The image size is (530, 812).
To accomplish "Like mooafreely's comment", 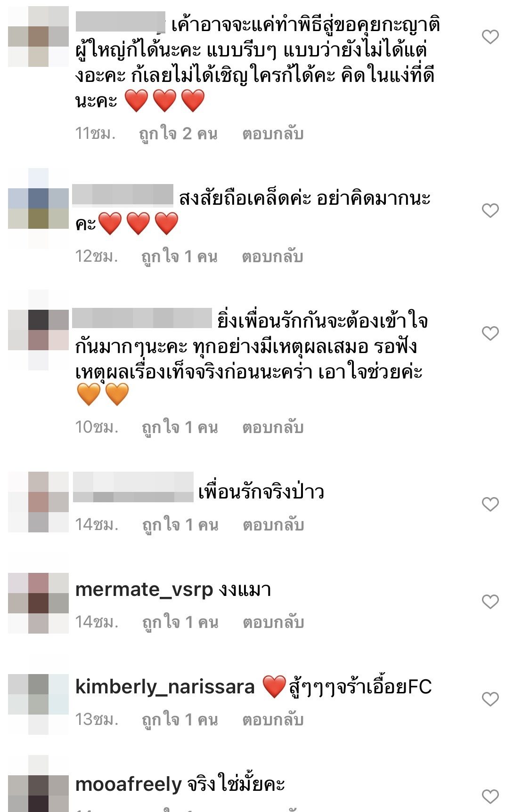I will tap(490, 796).
